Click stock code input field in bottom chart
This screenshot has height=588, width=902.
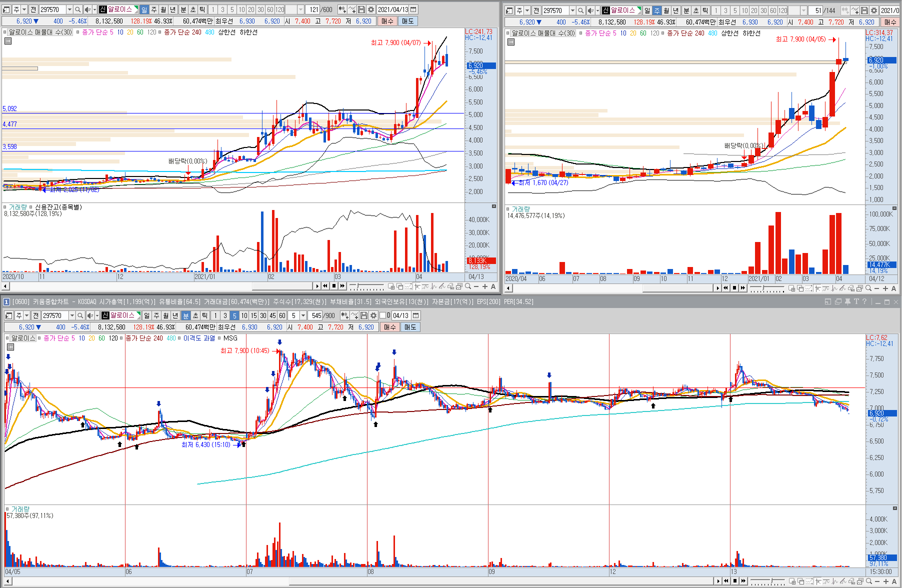click(x=54, y=315)
